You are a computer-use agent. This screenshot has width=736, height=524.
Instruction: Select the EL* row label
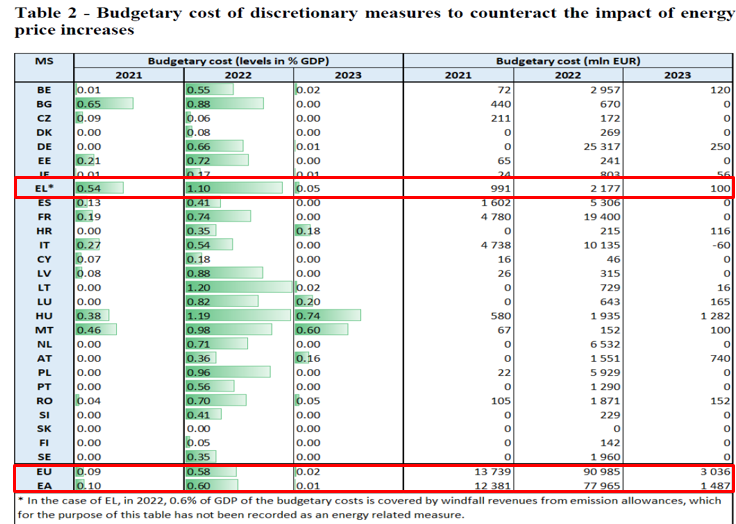[44, 188]
